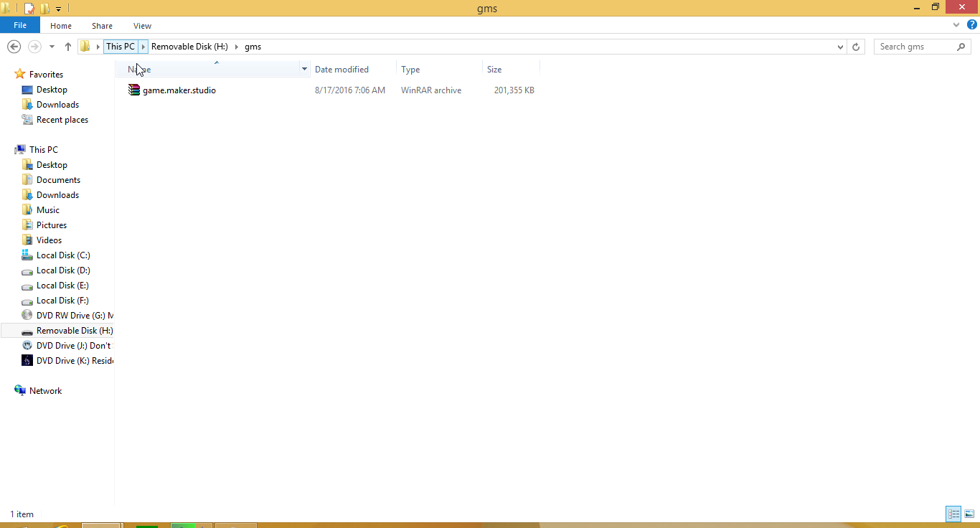Viewport: 980px width, 528px height.
Task: Click the Music folder icon
Action: tap(27, 210)
